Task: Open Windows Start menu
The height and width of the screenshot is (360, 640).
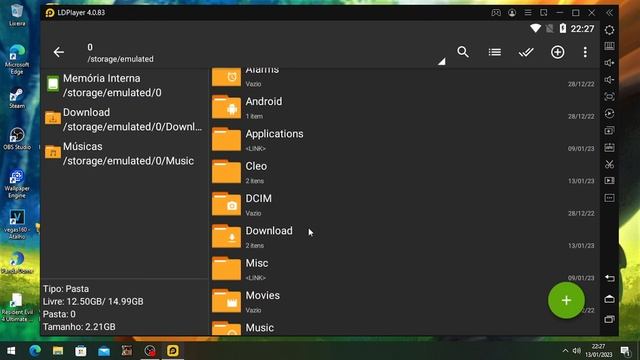Action: [x=11, y=351]
